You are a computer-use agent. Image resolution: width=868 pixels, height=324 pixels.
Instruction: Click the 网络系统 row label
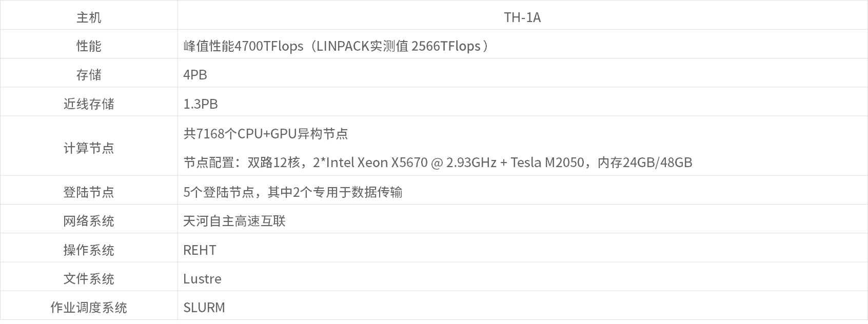click(89, 221)
